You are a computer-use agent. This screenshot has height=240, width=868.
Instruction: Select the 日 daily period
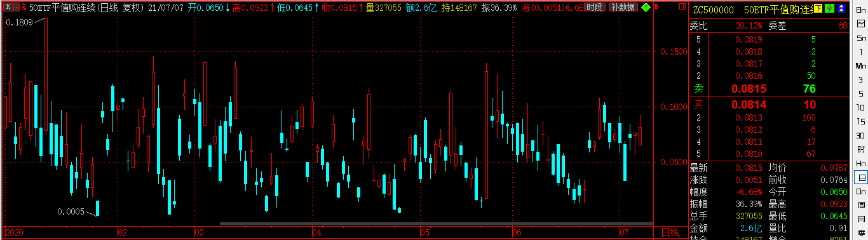point(861,177)
